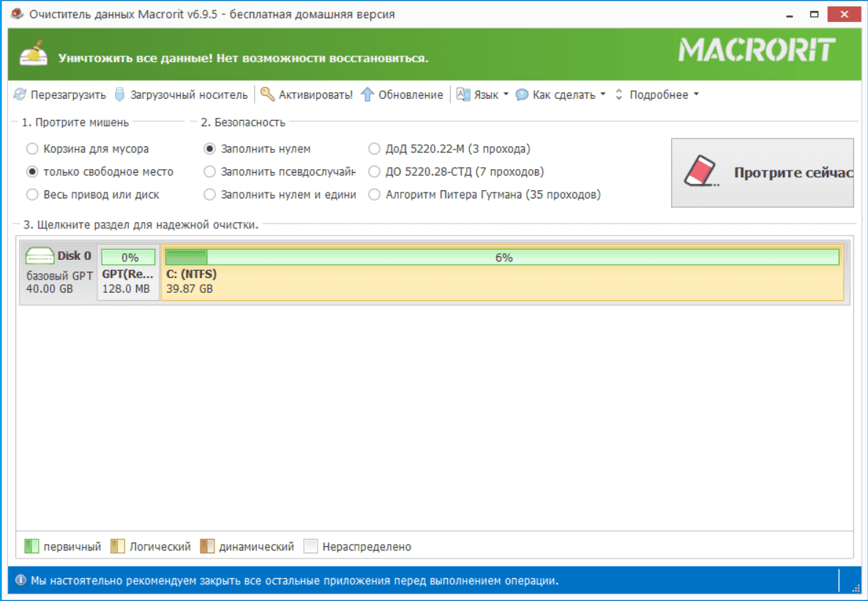The width and height of the screenshot is (868, 601).
Task: Click Загрузочный носитель toolbar label
Action: (189, 95)
